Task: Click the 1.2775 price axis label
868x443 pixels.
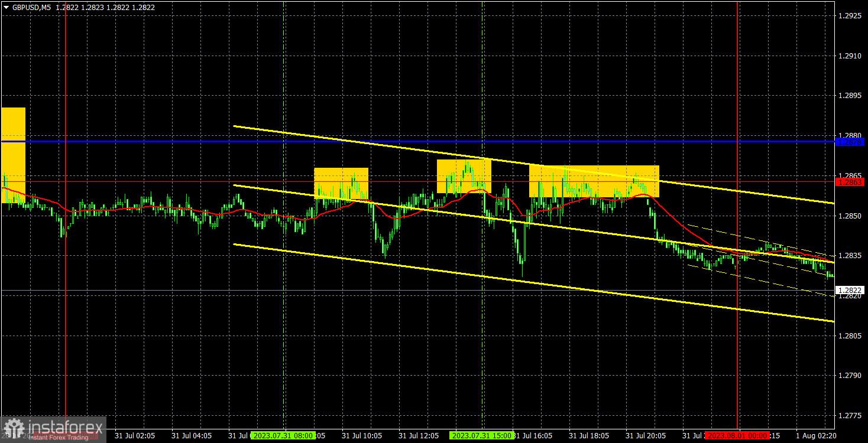Action: [850, 416]
